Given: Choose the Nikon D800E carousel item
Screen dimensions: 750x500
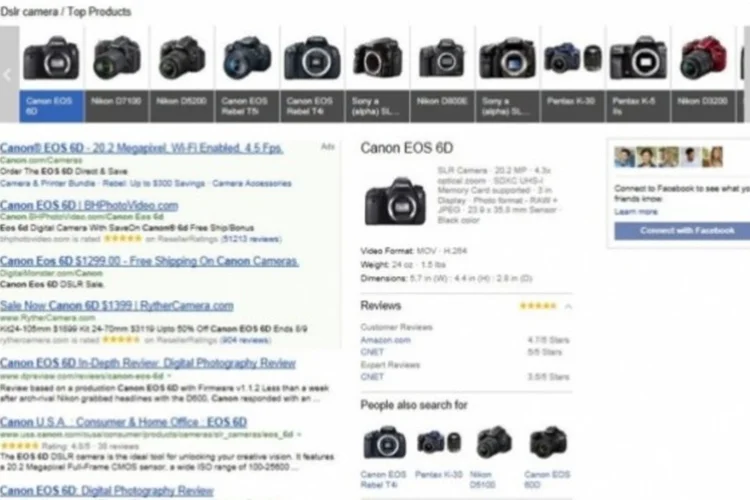Looking at the screenshot, I should [442, 74].
